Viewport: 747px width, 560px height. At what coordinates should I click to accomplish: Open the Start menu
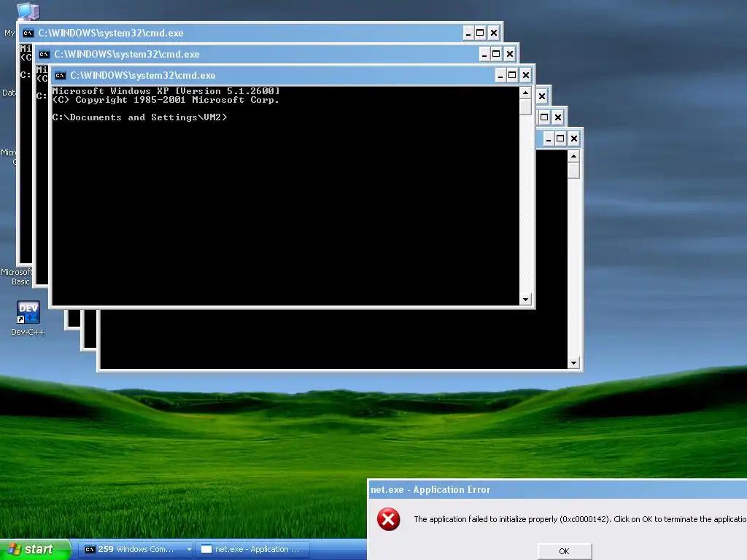point(35,549)
